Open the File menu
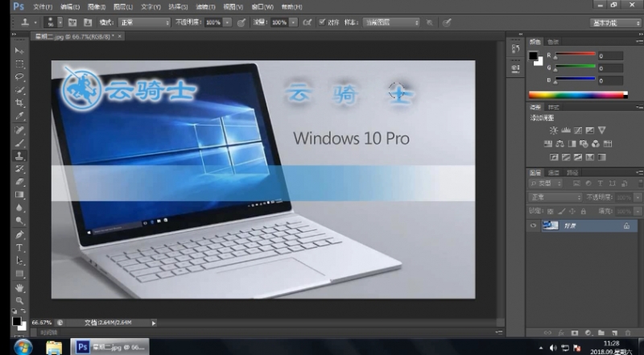 (43, 7)
